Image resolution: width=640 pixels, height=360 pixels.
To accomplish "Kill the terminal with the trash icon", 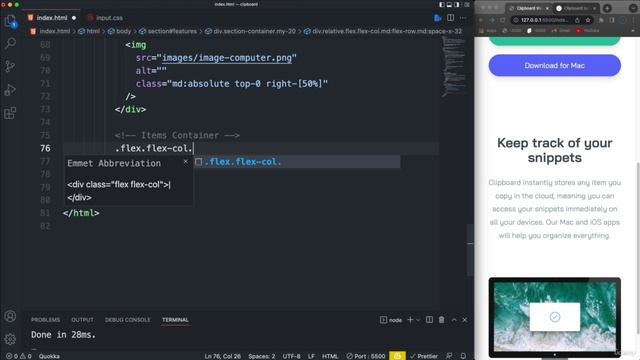I will [x=442, y=320].
